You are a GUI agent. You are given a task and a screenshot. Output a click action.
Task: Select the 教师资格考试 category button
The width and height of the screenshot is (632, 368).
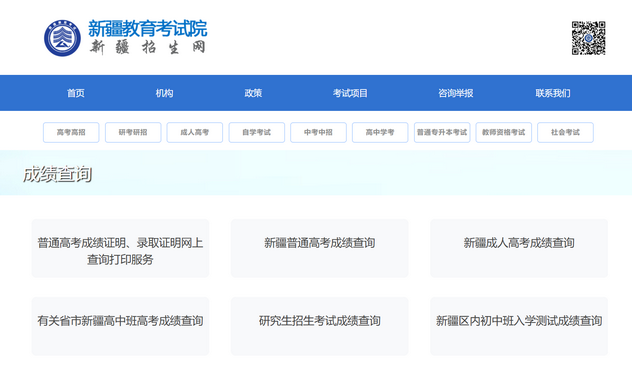tap(504, 132)
